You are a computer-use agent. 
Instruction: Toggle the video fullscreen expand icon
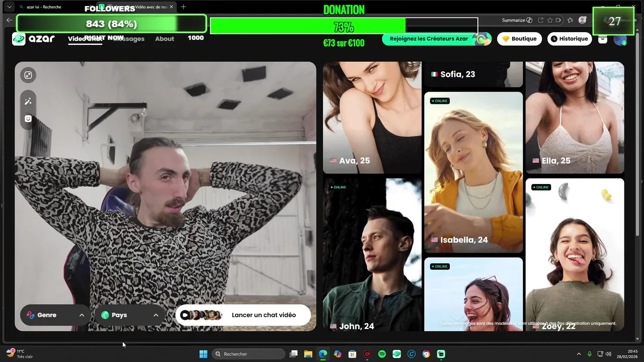pyautogui.click(x=28, y=75)
